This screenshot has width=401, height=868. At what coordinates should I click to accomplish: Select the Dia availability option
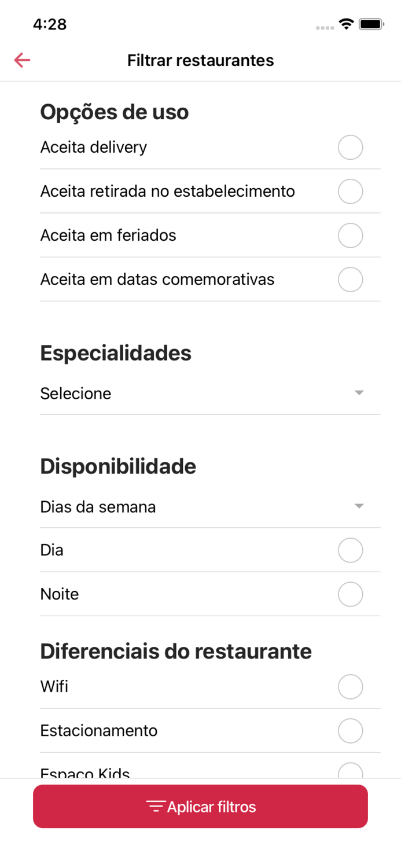(350, 550)
